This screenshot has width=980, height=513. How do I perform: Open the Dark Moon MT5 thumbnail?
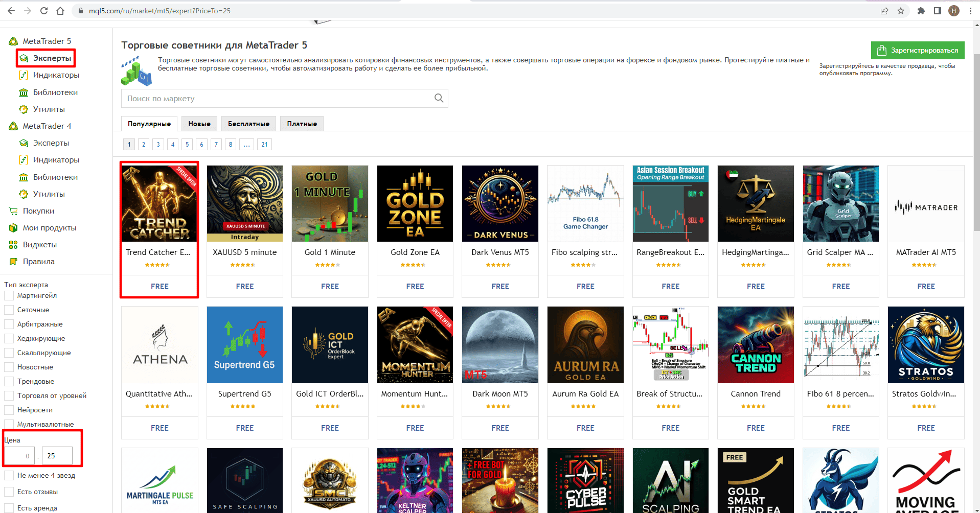tap(500, 345)
